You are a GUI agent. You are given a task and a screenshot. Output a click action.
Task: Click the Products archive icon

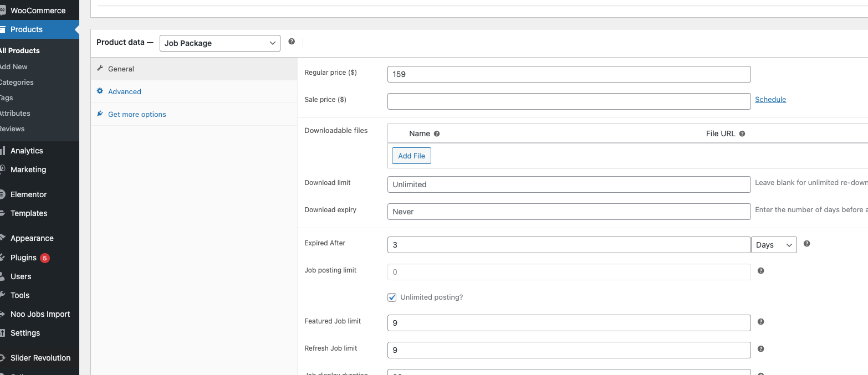point(2,29)
